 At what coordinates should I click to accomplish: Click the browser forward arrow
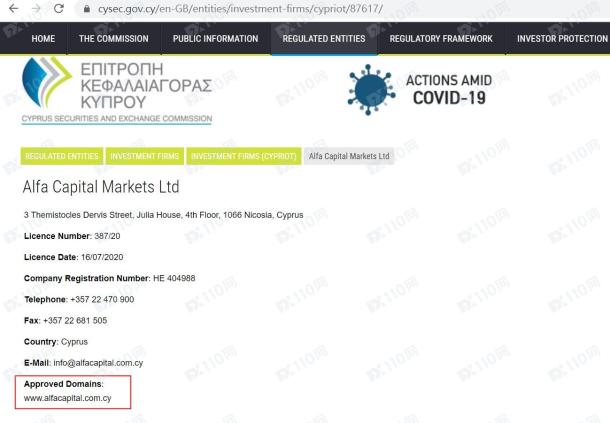(36, 8)
